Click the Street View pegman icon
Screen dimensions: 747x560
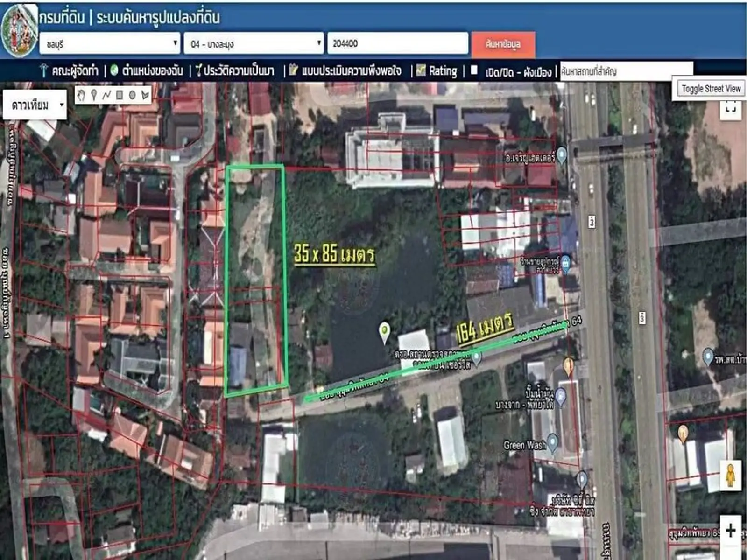pos(731,475)
